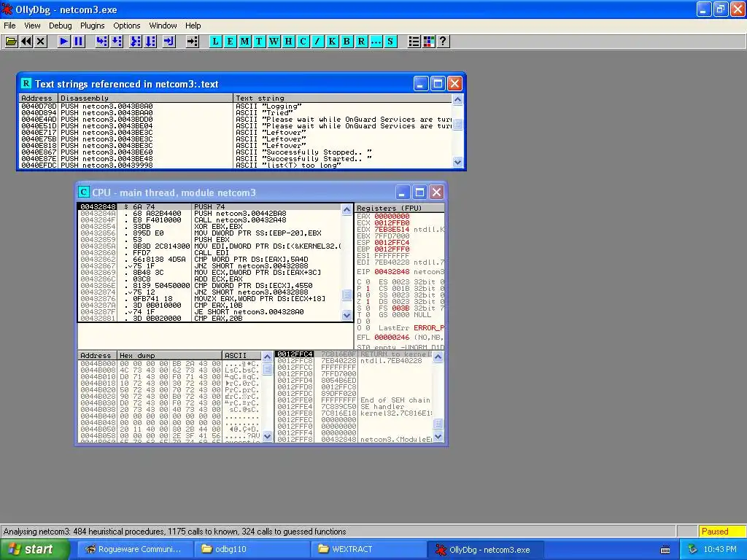Screen dimensions: 747x560
Task: Select the XOR EBX,EBX instruction line
Action: (x=209, y=227)
